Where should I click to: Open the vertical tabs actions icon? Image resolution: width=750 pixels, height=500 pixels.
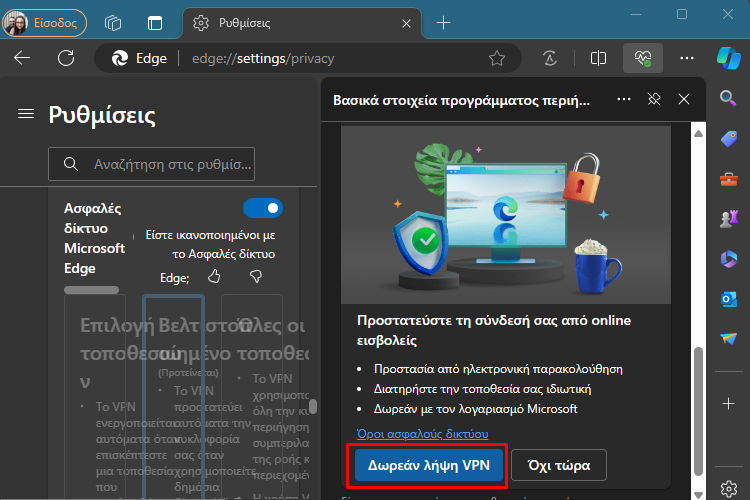coord(155,22)
